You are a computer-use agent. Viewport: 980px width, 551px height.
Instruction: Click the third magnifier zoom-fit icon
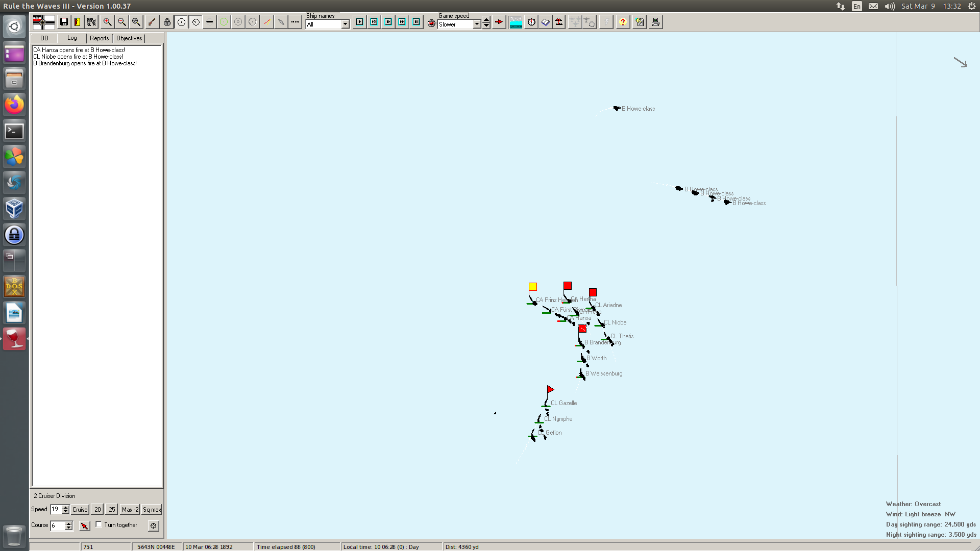(136, 22)
